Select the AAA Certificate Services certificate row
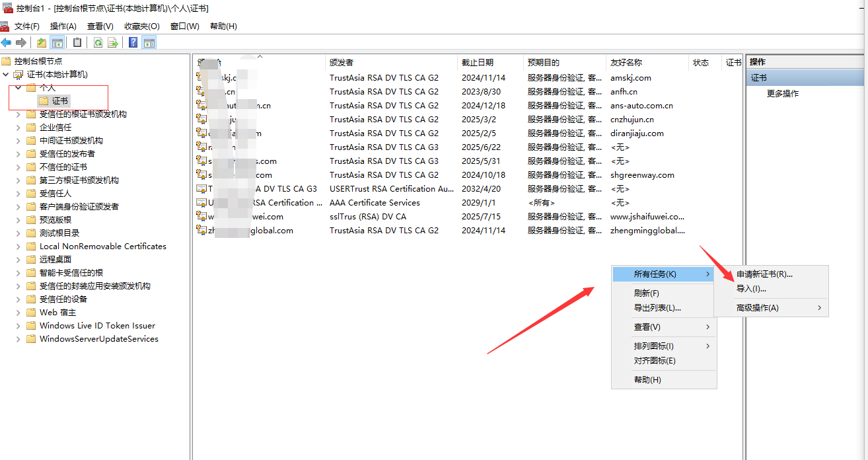Image resolution: width=868 pixels, height=460 pixels. [375, 203]
